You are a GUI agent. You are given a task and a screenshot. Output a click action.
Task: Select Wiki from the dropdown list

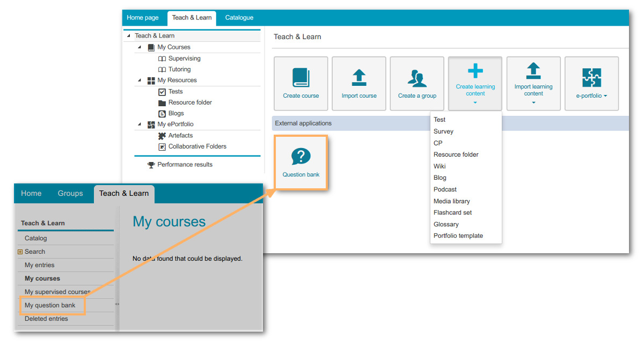pos(440,166)
